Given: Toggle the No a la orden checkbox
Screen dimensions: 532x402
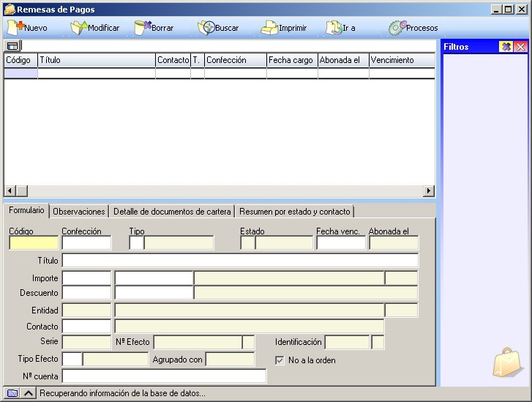Looking at the screenshot, I should coord(280,360).
